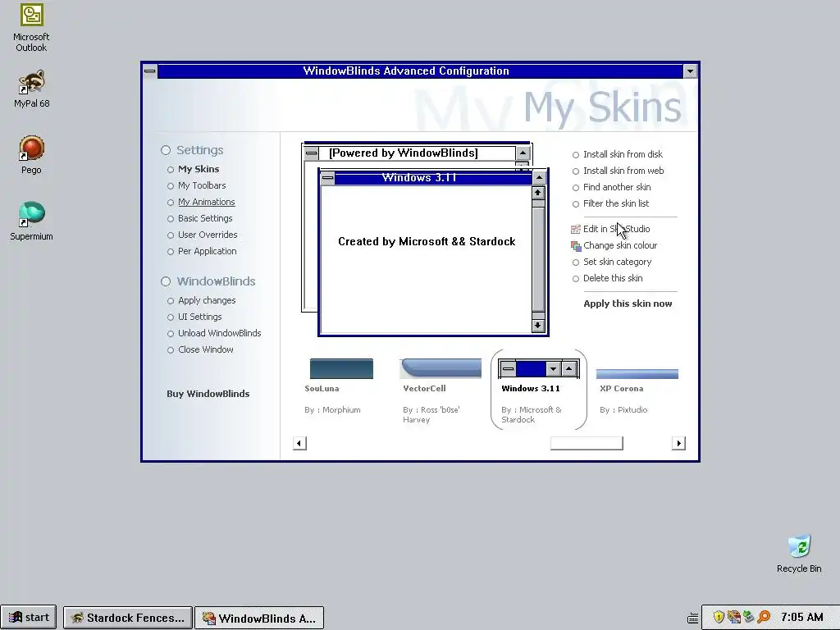The image size is (840, 630).
Task: Click the taskbar clock showing 7:05 AM
Action: coord(801,617)
